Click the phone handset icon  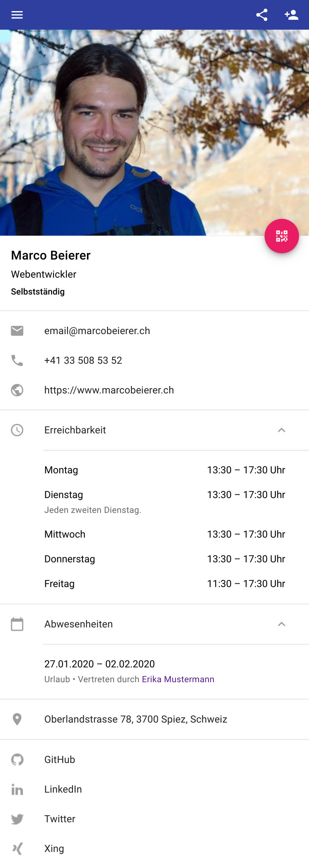click(17, 360)
